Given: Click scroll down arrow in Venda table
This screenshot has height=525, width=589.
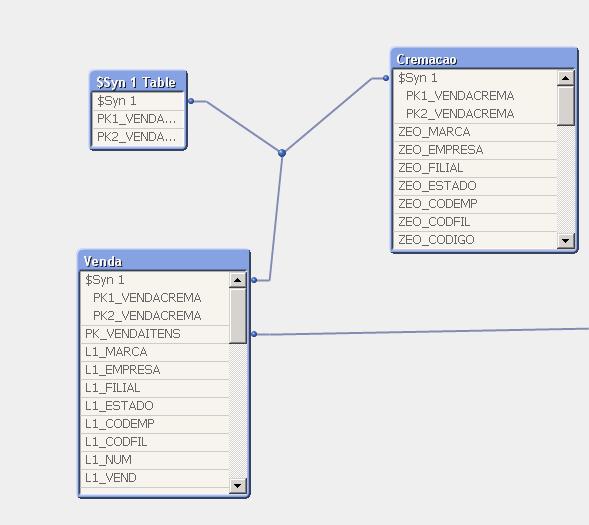Looking at the screenshot, I should (237, 486).
